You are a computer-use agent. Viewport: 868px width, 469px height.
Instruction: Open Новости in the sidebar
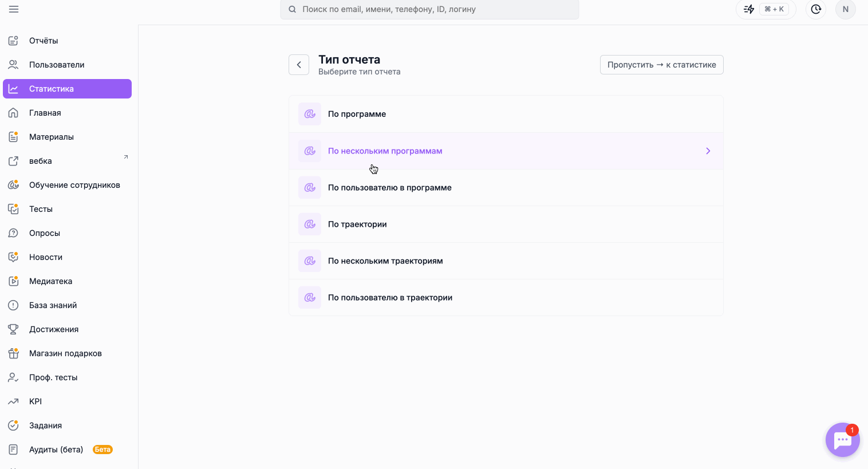pos(67,257)
